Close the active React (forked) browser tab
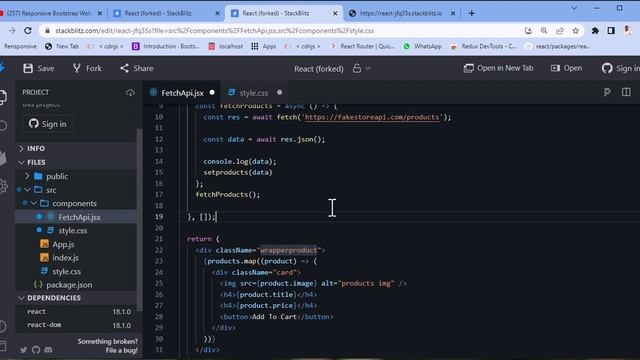This screenshot has width=640, height=360. coord(335,13)
